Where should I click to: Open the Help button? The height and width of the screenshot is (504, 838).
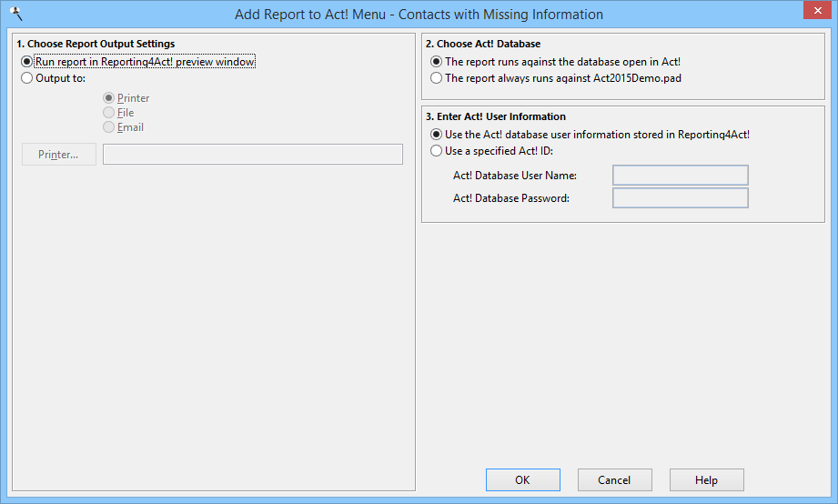(x=707, y=480)
